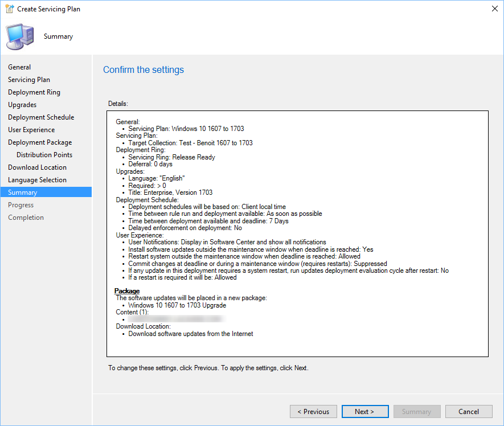Click Next to apply the settings
Screen dimensions: 504x426
click(365, 412)
